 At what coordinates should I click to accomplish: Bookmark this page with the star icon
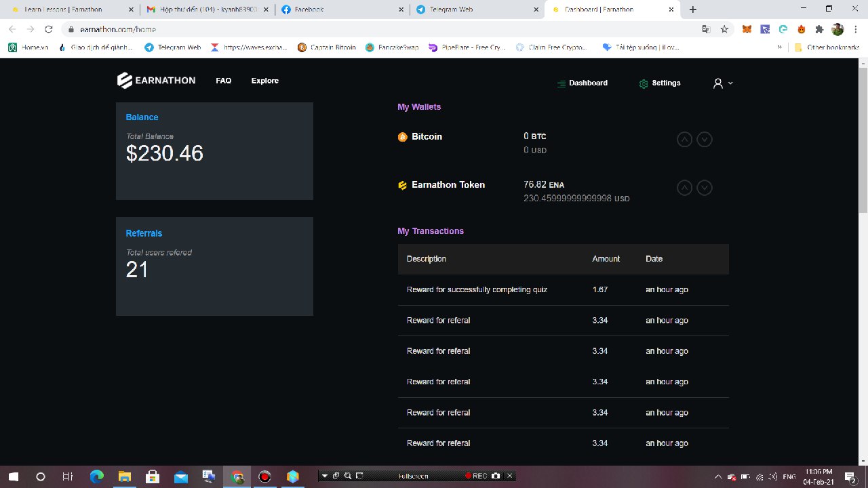pyautogui.click(x=724, y=29)
